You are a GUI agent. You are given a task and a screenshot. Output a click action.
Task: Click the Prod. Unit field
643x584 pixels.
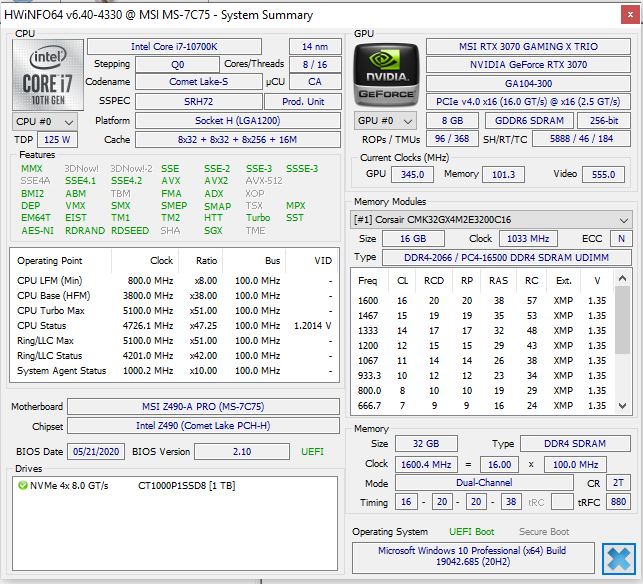click(303, 102)
